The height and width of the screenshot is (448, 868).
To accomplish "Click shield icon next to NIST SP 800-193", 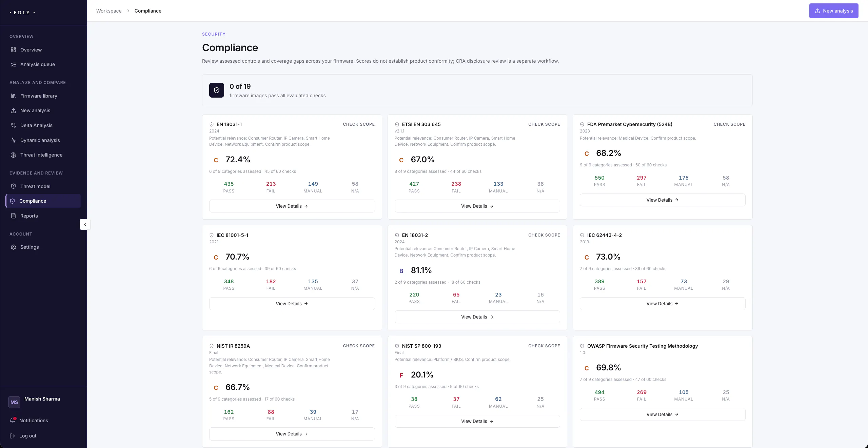I will pyautogui.click(x=397, y=346).
